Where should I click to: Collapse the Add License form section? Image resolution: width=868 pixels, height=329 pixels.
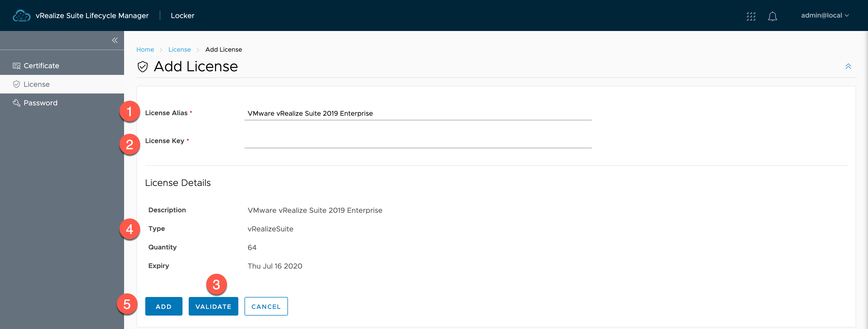pos(848,66)
